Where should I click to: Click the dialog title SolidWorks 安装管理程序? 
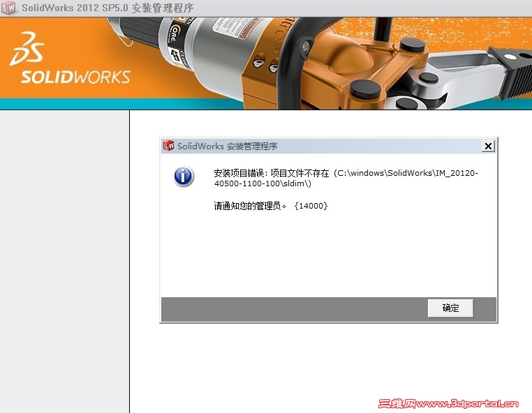(228, 146)
